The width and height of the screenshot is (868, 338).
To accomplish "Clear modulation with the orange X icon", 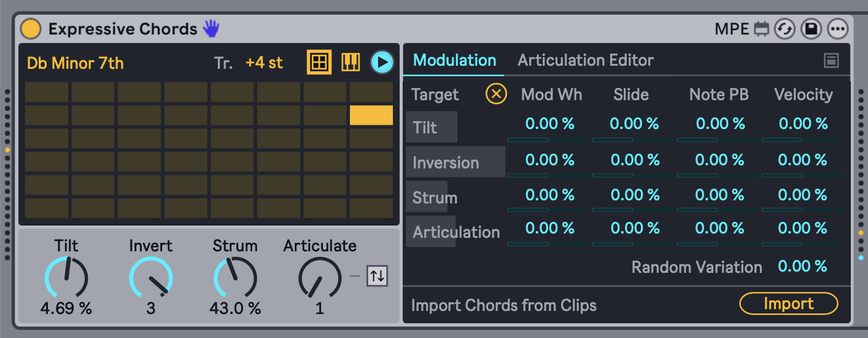I will tap(496, 94).
